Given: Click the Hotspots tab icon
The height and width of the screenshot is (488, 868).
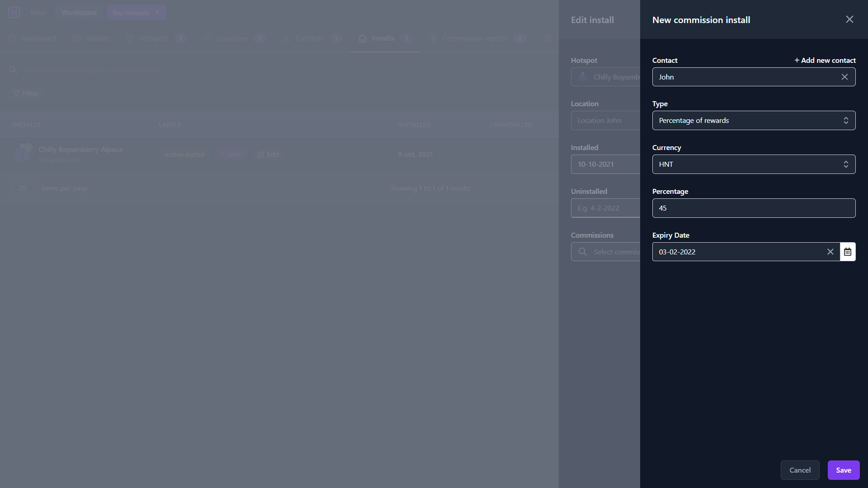Looking at the screenshot, I should (130, 38).
